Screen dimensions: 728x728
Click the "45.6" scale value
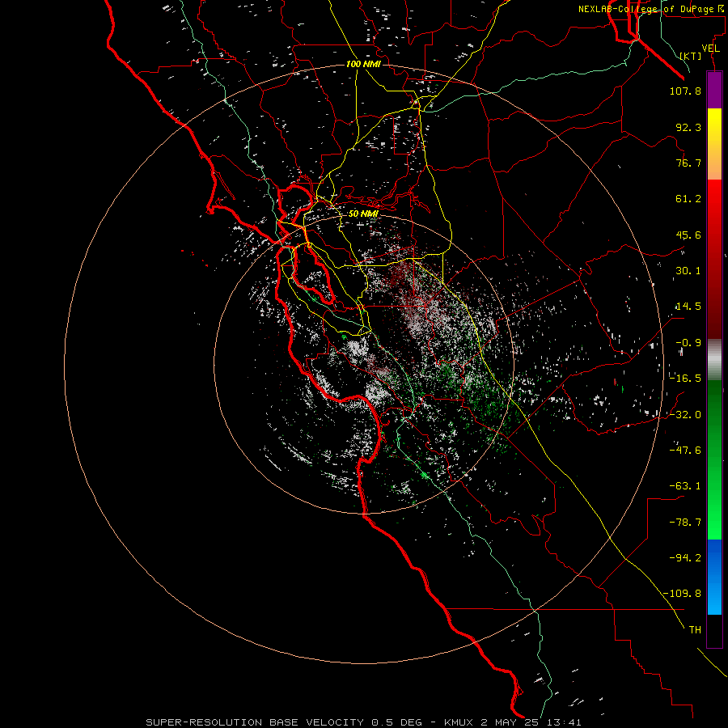(688, 235)
